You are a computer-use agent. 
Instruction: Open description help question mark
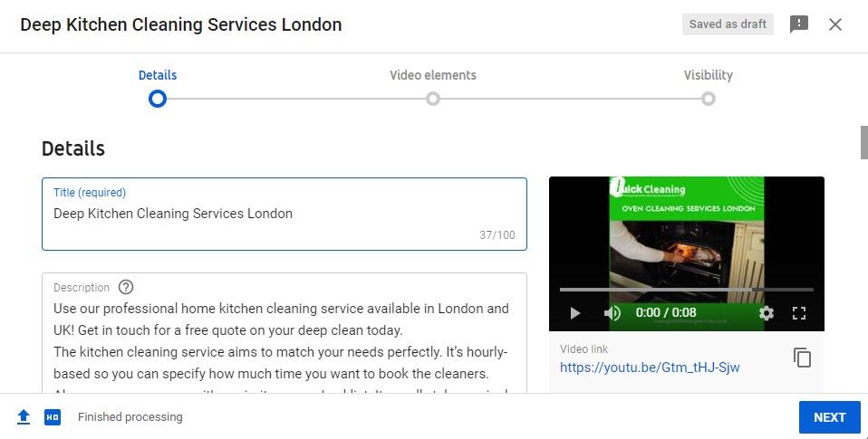point(126,287)
